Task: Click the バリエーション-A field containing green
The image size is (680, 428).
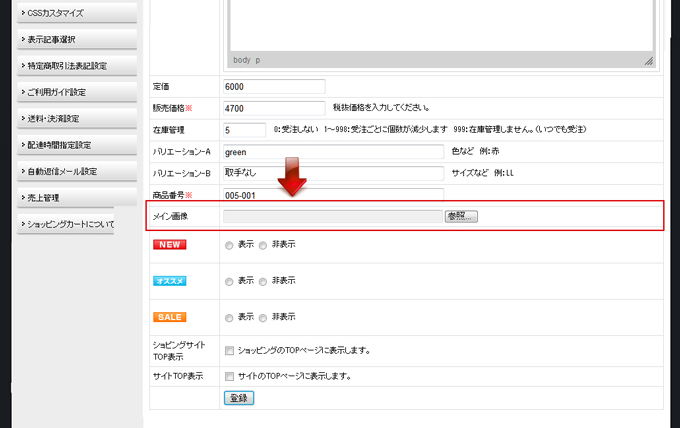Action: (x=333, y=152)
